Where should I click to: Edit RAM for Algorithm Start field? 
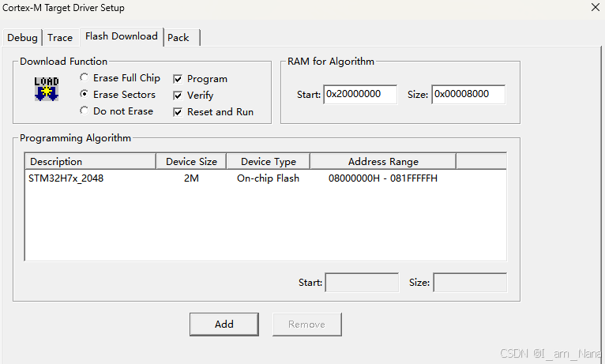click(x=360, y=95)
